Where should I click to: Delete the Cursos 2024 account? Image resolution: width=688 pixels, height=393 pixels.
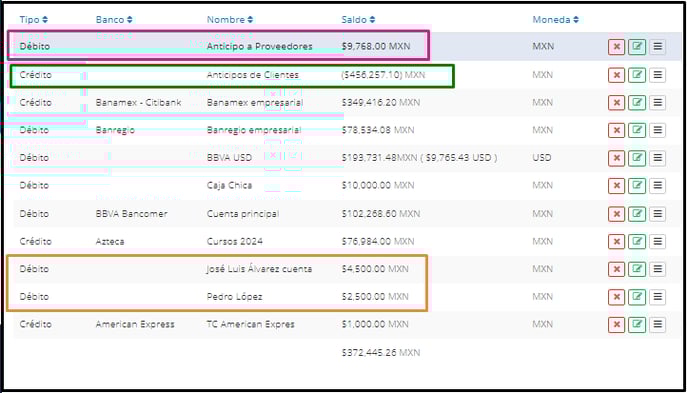coord(616,242)
